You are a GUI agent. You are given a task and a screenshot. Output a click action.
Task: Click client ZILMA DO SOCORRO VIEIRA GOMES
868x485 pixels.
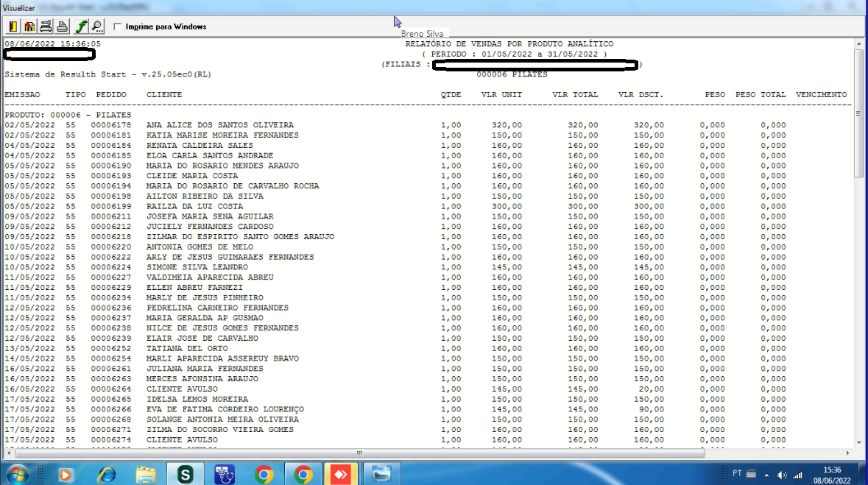(220, 430)
